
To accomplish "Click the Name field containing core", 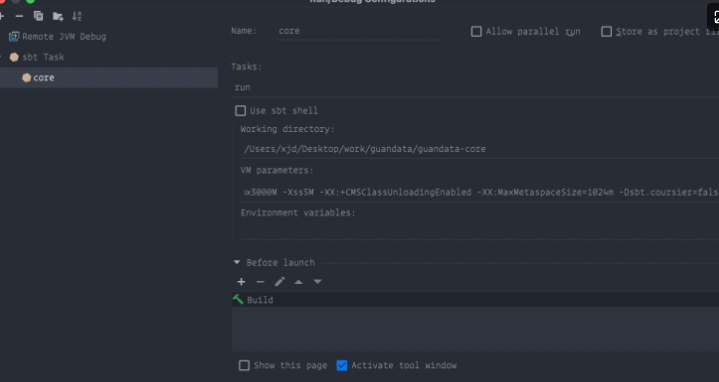I will [360, 31].
